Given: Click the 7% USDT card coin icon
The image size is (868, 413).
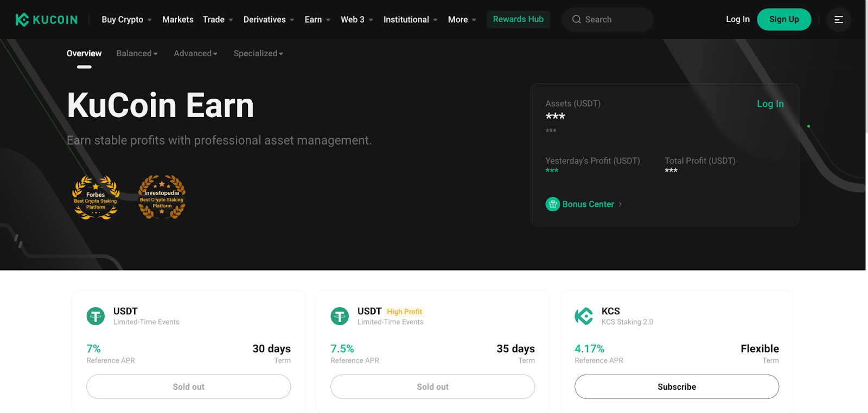Looking at the screenshot, I should [x=96, y=316].
